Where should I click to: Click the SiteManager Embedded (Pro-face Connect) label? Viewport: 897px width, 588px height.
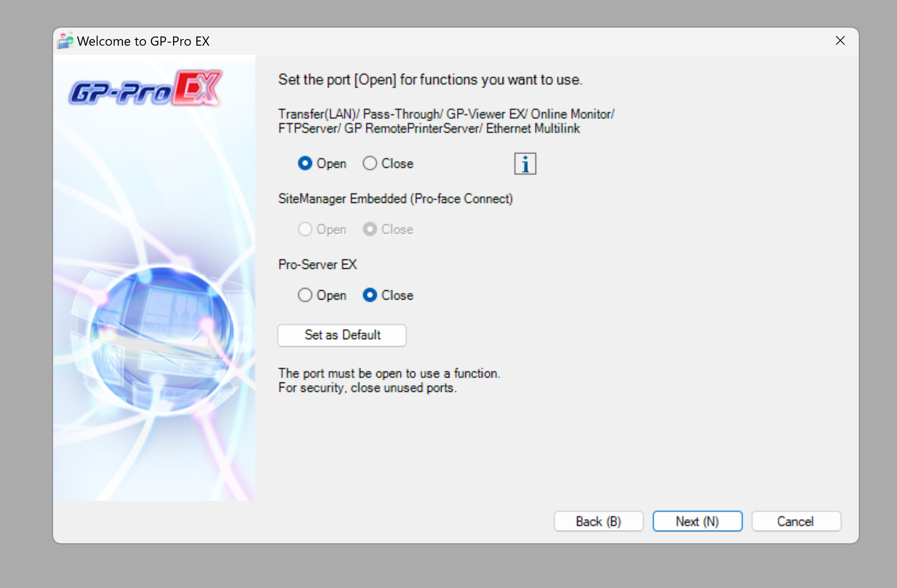[x=395, y=198]
